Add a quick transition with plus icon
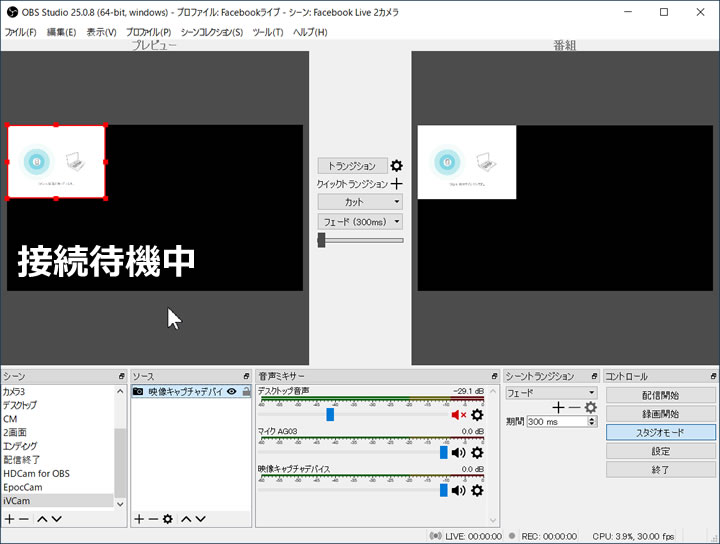The height and width of the screenshot is (544, 720). tap(397, 184)
